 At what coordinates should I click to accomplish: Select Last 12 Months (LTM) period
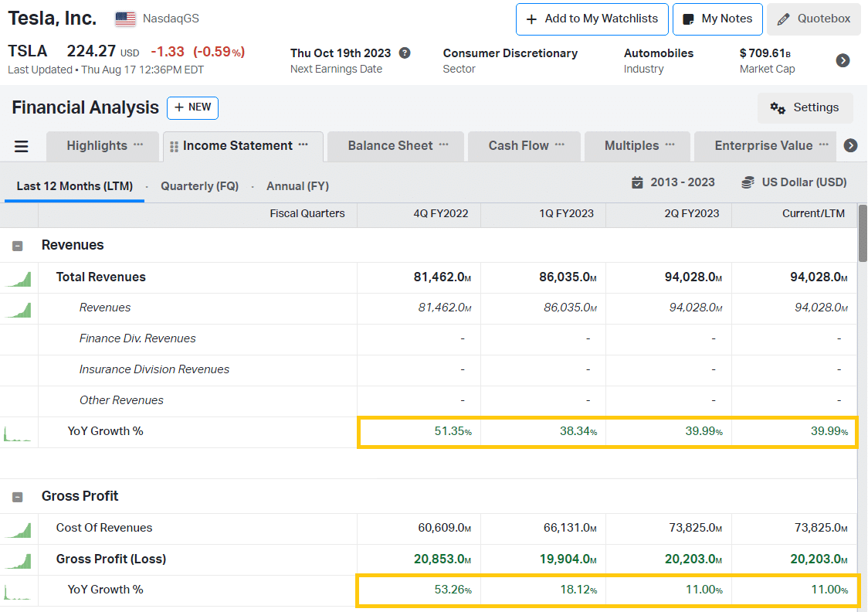pyautogui.click(x=75, y=186)
